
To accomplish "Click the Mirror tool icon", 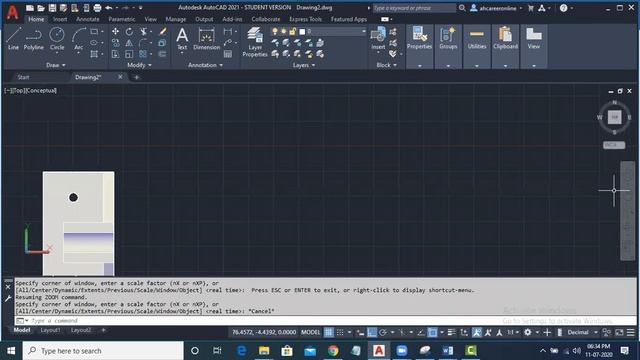I will point(129,43).
